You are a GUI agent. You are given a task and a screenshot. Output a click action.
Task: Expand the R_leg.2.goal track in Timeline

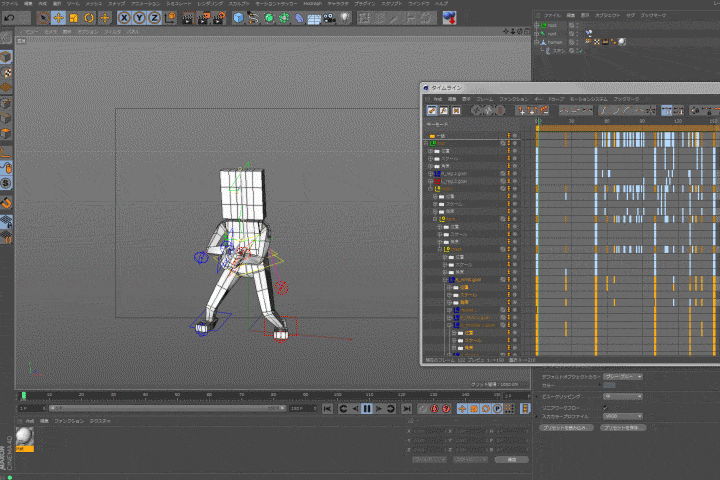coord(431,174)
